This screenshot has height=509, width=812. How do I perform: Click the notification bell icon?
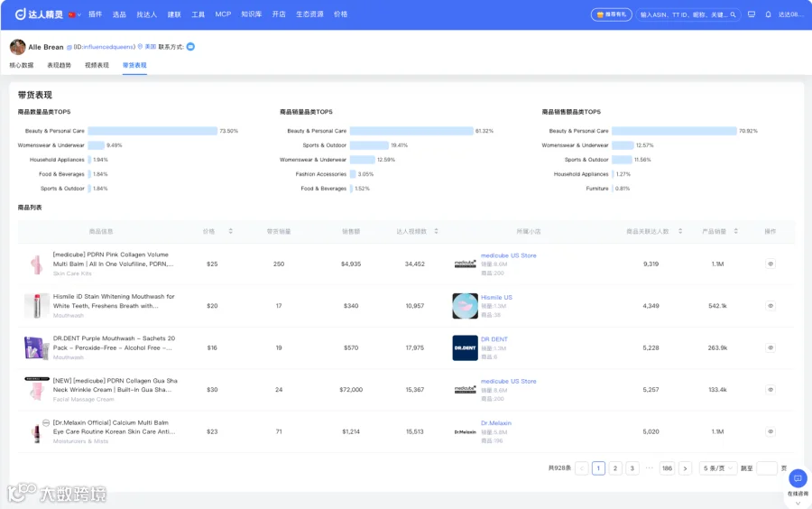[768, 14]
